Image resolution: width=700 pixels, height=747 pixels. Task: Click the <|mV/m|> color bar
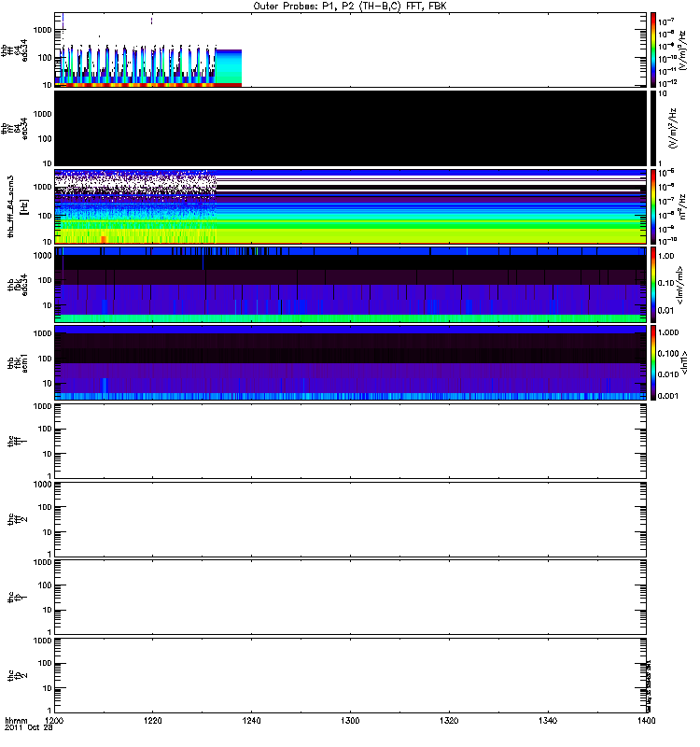[654, 285]
